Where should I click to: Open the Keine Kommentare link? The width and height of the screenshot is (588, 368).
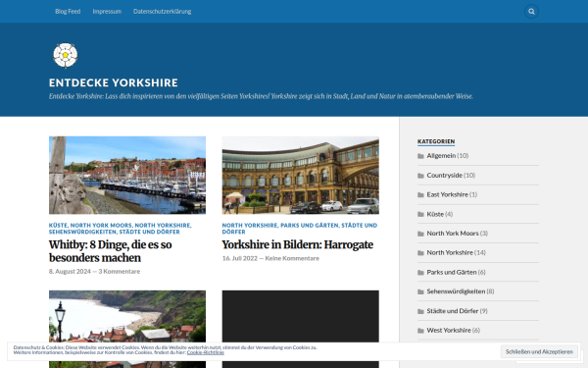click(x=292, y=258)
